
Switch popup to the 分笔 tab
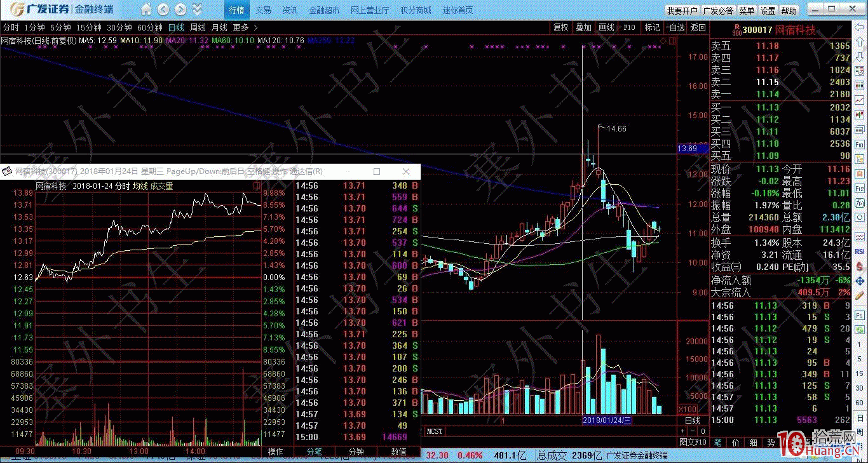pyautogui.click(x=315, y=452)
